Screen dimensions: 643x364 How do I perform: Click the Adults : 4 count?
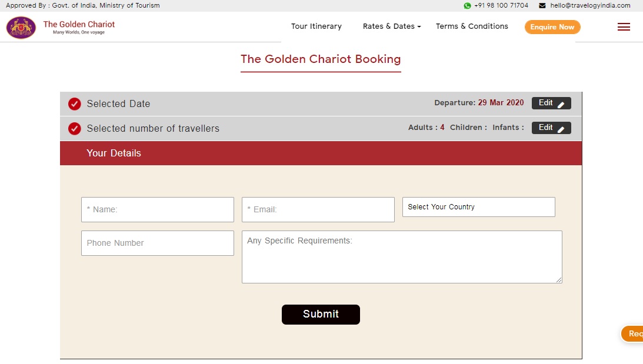click(426, 128)
